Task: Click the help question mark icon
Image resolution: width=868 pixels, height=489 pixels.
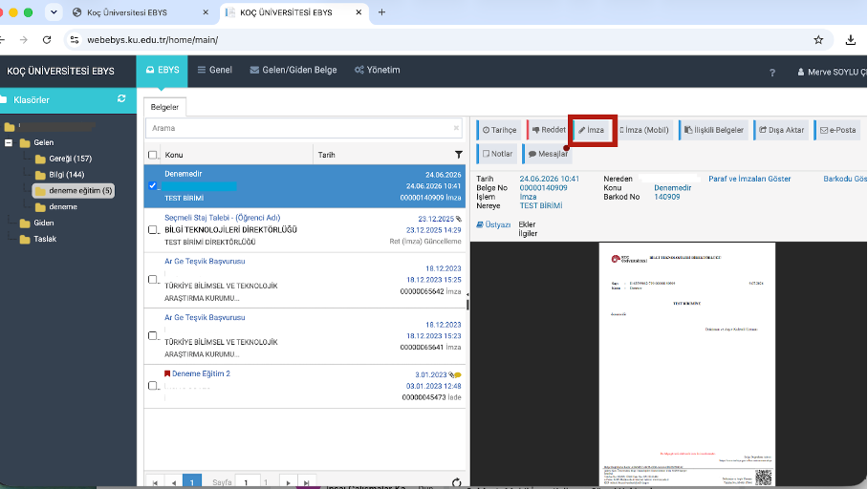Action: 772,73
